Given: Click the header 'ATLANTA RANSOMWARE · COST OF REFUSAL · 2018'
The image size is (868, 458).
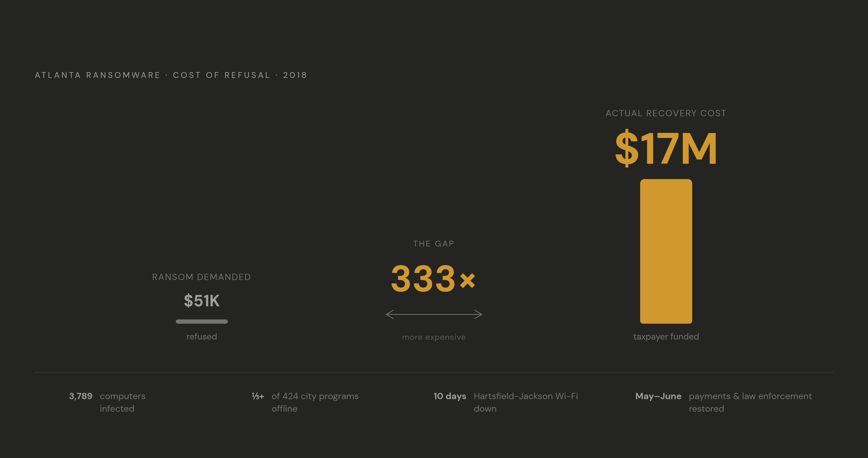Looking at the screenshot, I should [x=171, y=75].
